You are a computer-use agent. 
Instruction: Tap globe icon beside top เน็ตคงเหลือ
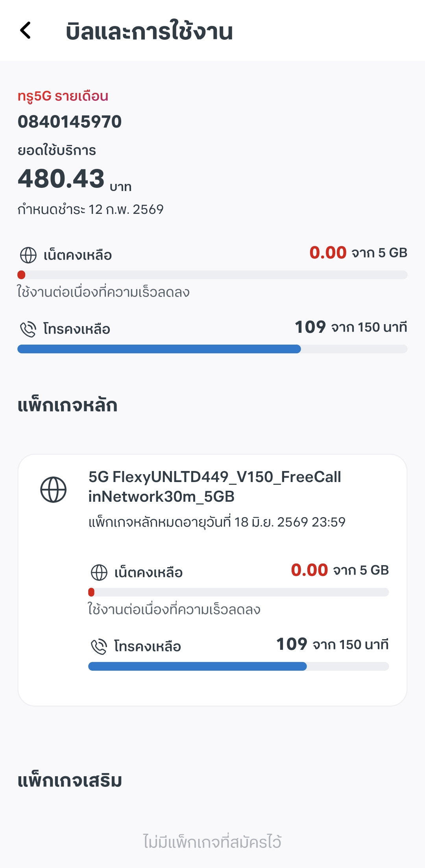(x=28, y=255)
